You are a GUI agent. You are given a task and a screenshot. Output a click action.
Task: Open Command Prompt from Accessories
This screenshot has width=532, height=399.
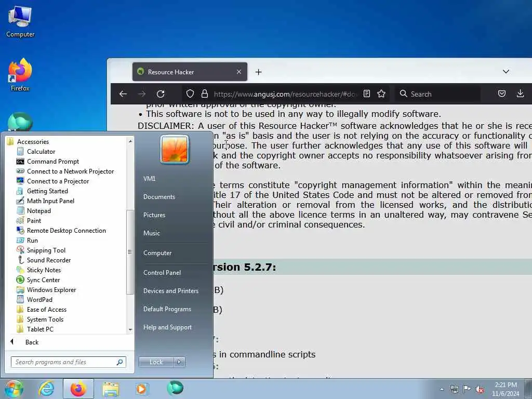(53, 162)
